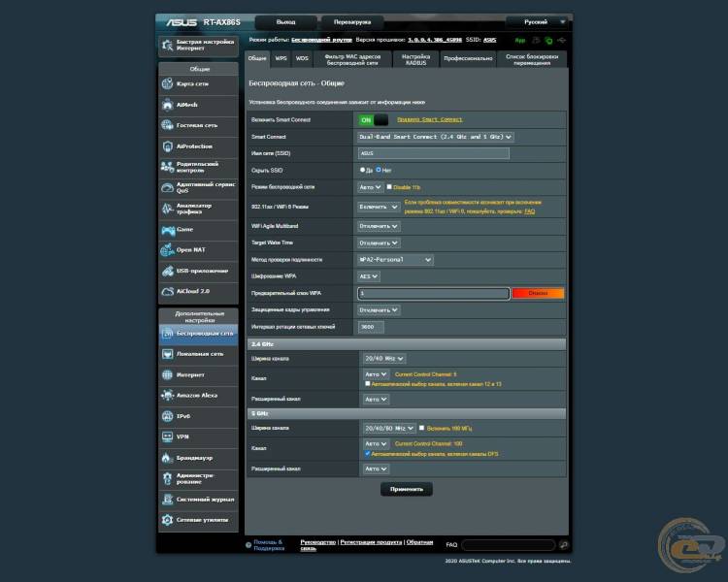Image resolution: width=728 pixels, height=582 pixels.
Task: Click the key rotation interval field 3600
Action: point(371,327)
